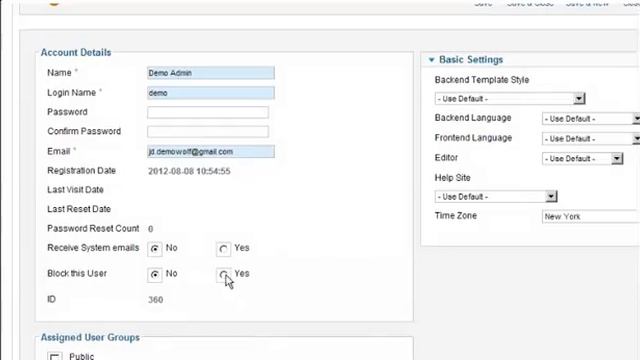Select Yes for Receive System emails

[x=223, y=249]
